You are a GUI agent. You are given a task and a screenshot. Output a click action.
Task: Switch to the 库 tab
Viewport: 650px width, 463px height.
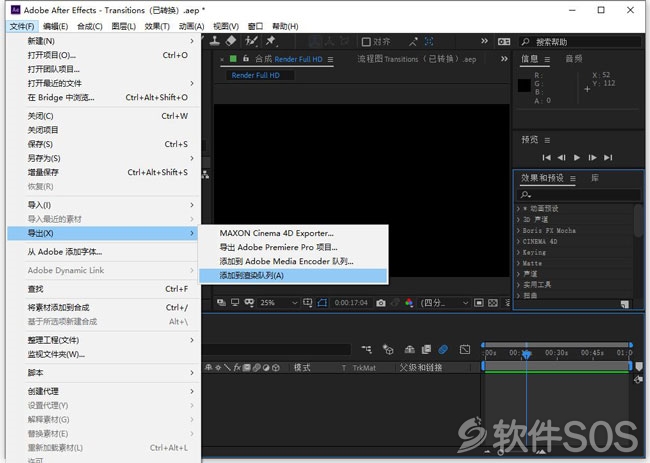click(595, 178)
